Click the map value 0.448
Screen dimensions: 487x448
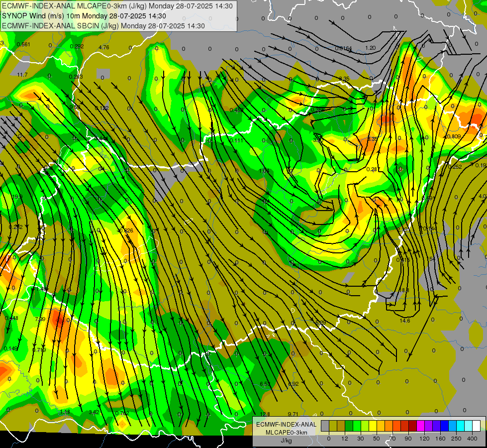pos(11,319)
